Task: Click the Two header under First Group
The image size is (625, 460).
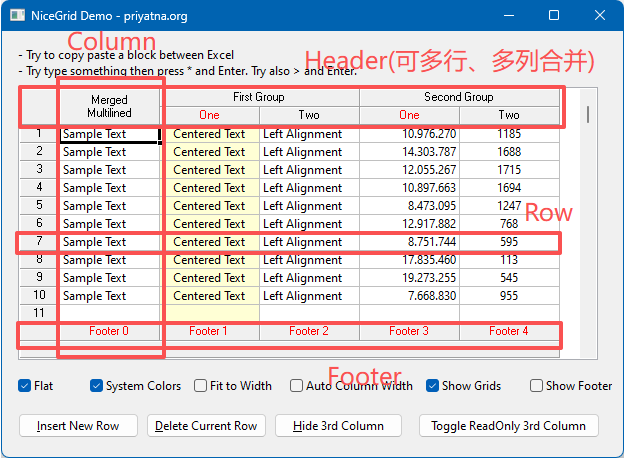Action: click(309, 115)
